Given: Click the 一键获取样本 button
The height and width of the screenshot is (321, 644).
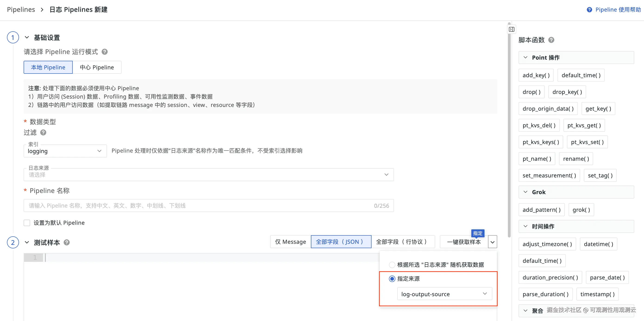Looking at the screenshot, I should [463, 242].
